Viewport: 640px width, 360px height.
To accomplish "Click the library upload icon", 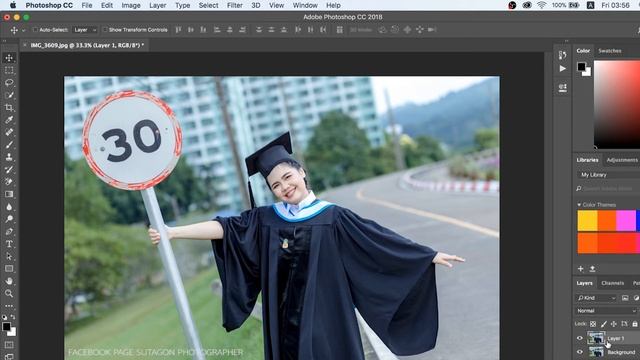I will [592, 269].
